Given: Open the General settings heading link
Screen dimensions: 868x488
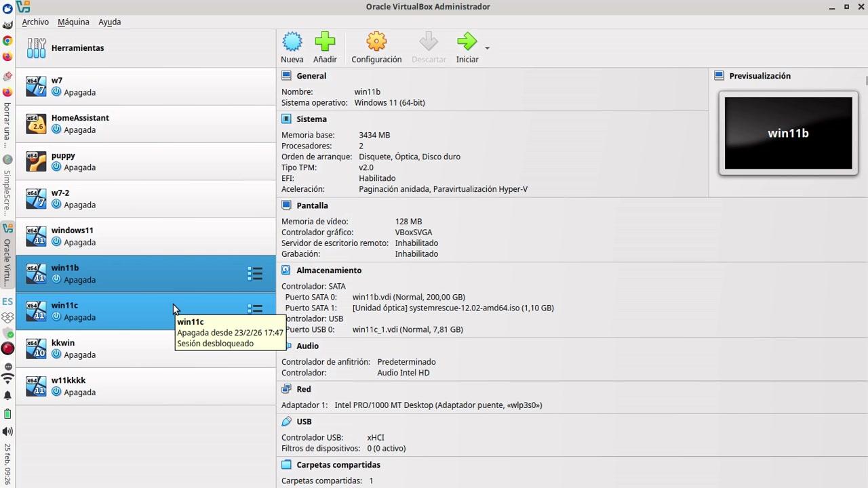Looking at the screenshot, I should point(311,76).
